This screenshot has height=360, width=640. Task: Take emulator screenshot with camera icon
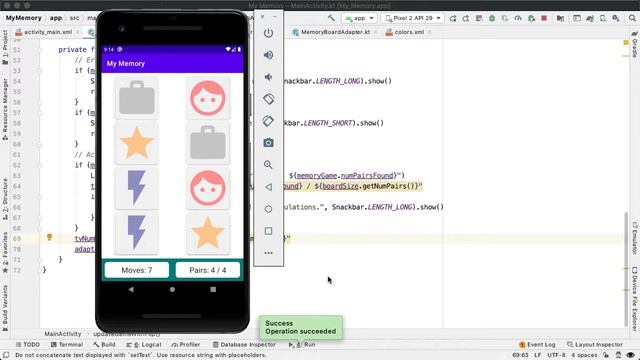point(268,143)
